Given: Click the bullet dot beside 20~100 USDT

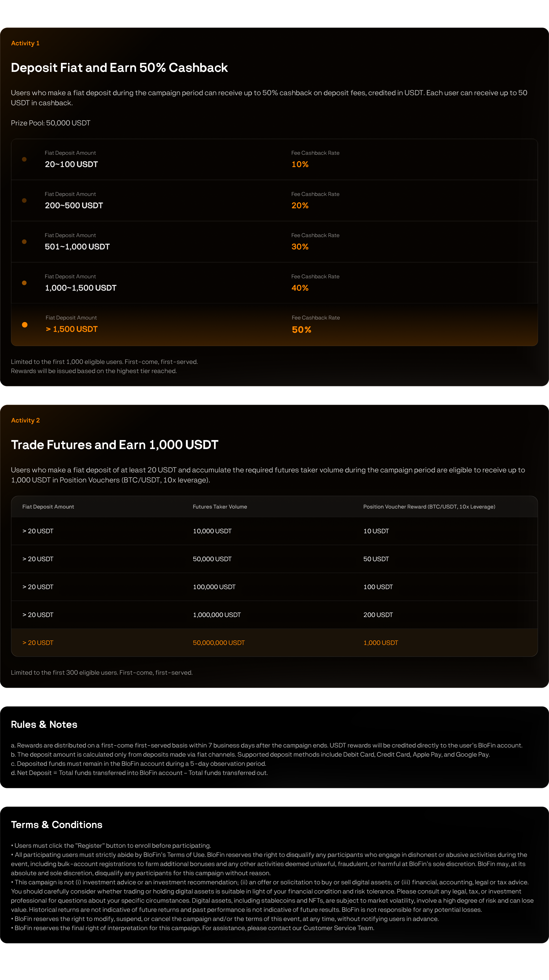Looking at the screenshot, I should [24, 159].
